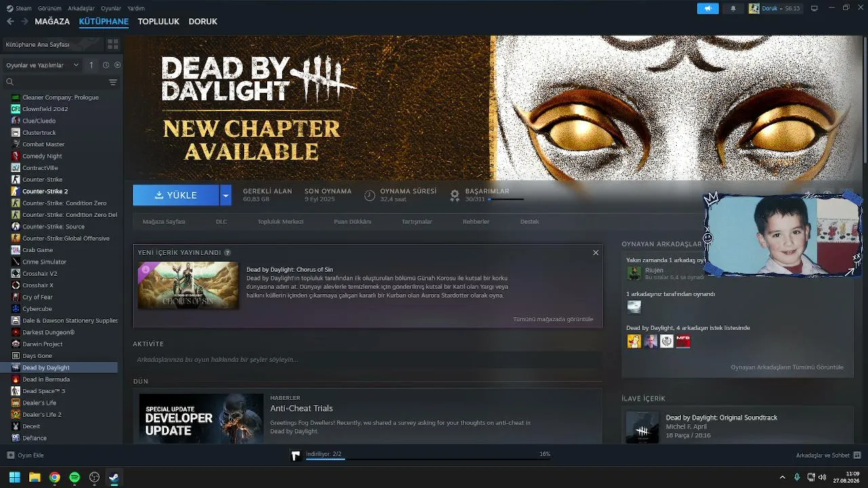
Task: Select Days Gone in the library list
Action: click(37, 356)
